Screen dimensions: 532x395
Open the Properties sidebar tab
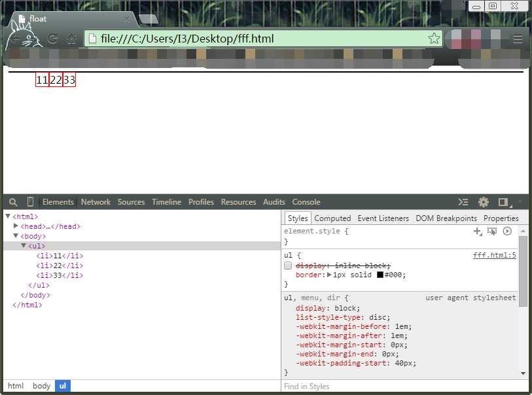[501, 218]
